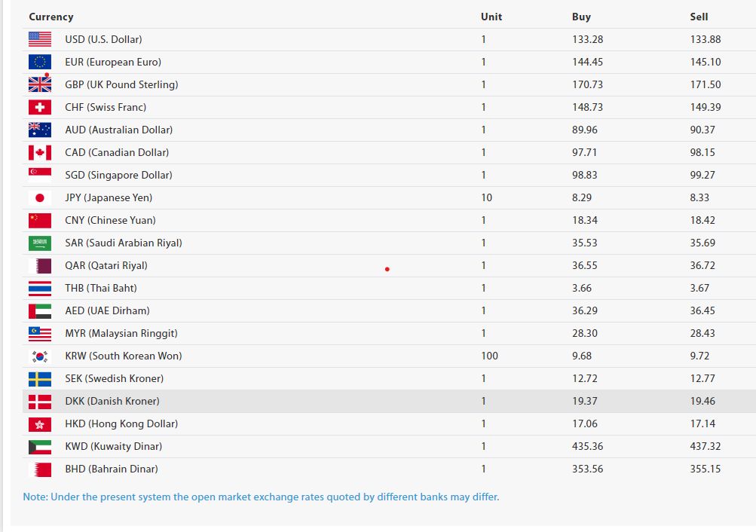Click the Saudi Arabian flag icon
The image size is (756, 532).
pos(40,243)
